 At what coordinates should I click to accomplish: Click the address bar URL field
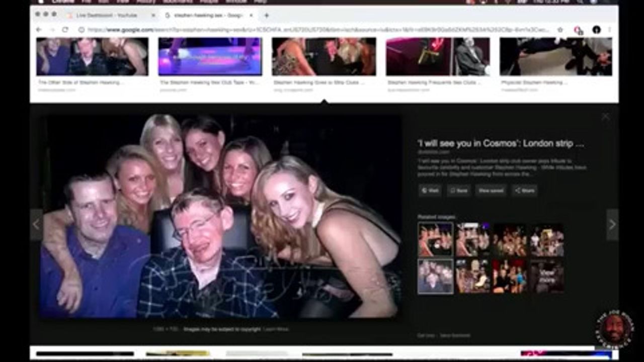pos(317,30)
